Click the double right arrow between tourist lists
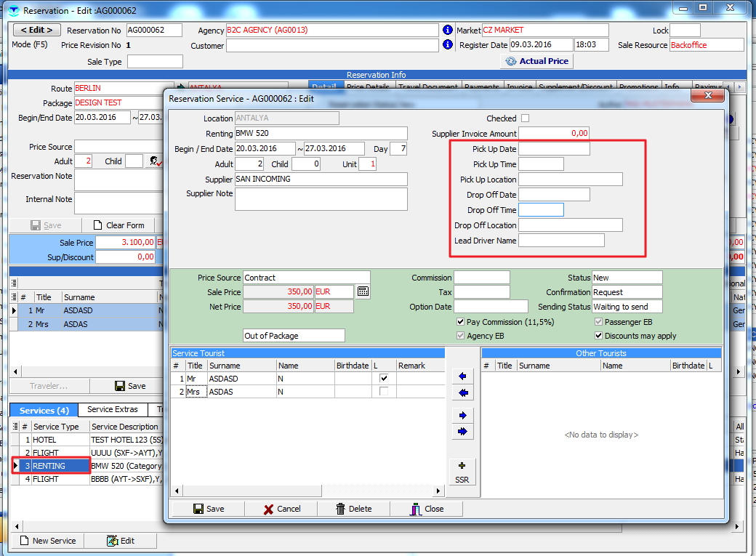Viewport: 756px width, 556px height. (462, 432)
